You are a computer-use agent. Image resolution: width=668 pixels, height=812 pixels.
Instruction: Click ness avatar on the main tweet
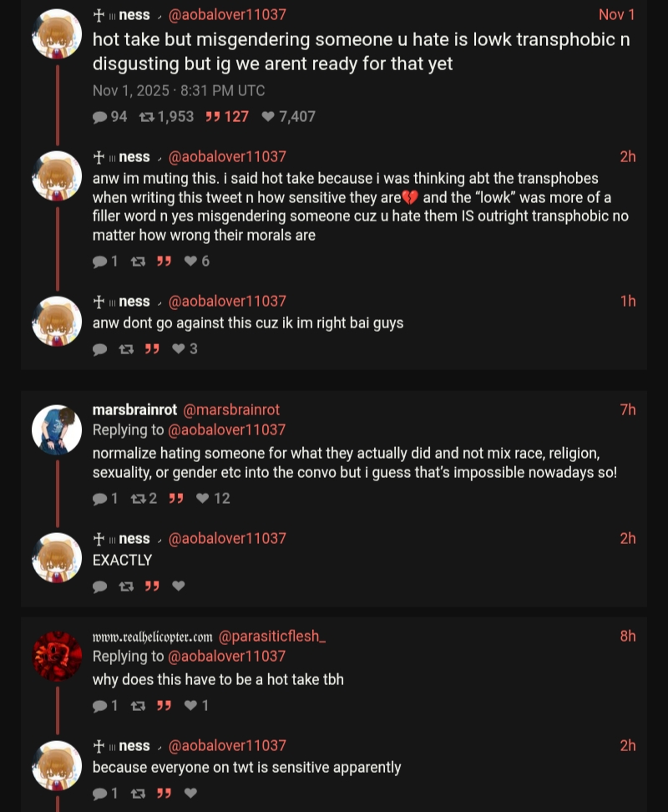[57, 34]
